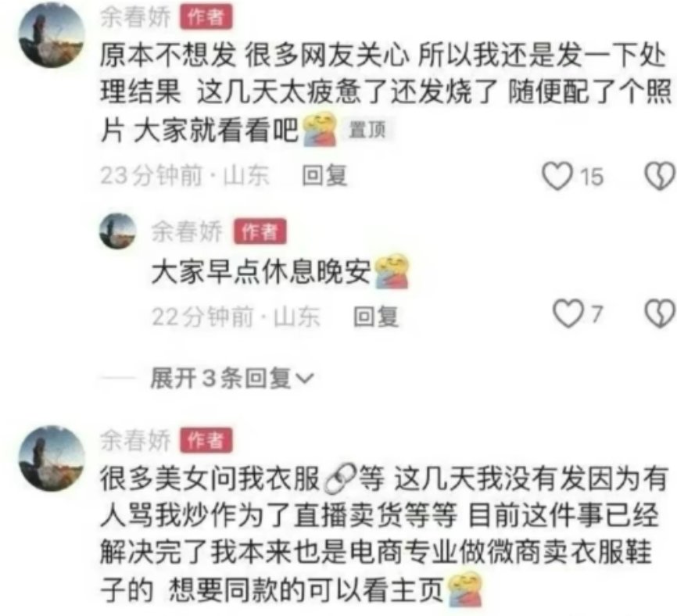Reply to the comment posted 23分钟前
This screenshot has height=616, width=677.
324,176
